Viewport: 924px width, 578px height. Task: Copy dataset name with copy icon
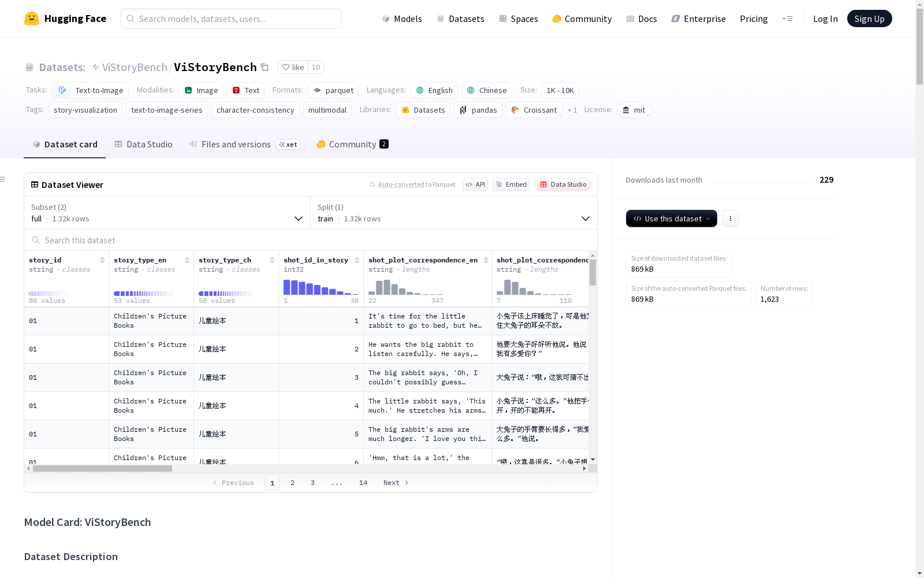click(264, 67)
